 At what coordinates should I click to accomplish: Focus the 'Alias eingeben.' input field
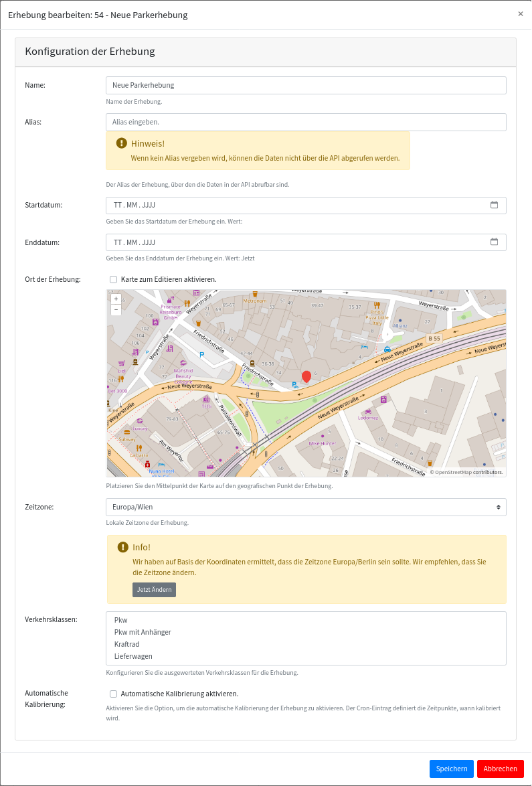[x=306, y=122]
